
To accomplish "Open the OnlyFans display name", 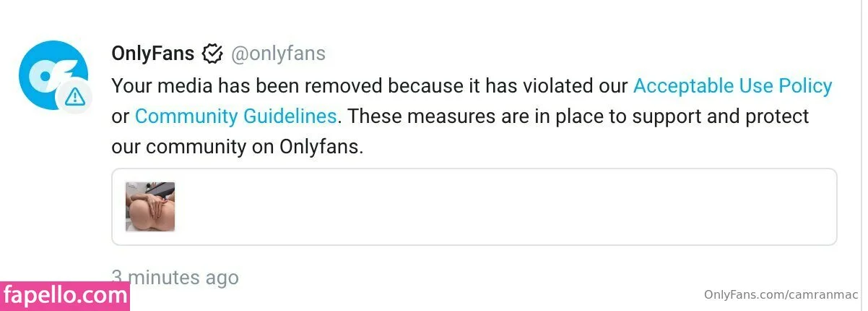I will (153, 54).
